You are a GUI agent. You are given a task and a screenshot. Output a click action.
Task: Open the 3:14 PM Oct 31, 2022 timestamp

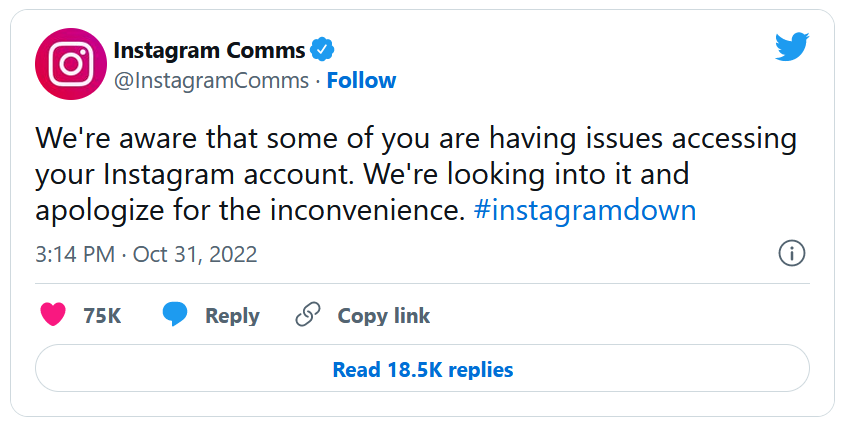(146, 255)
